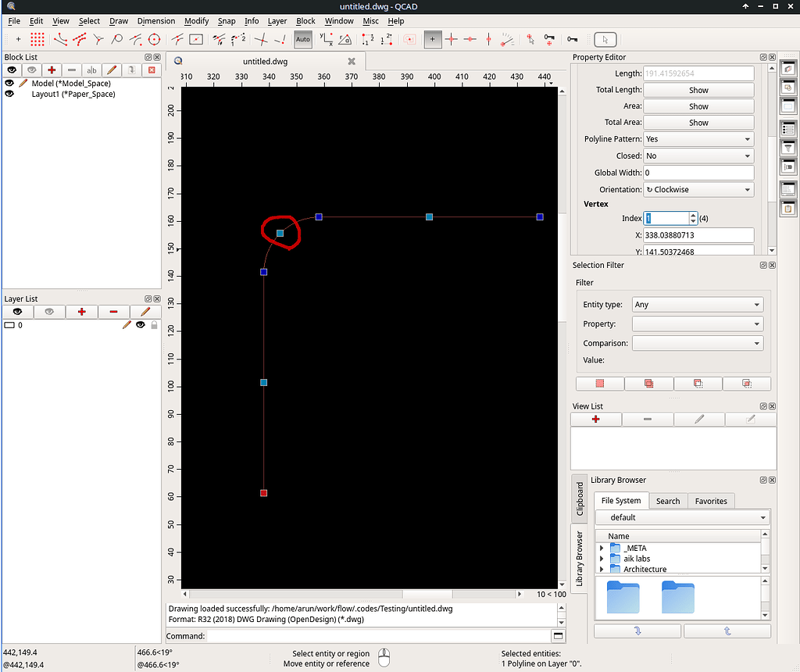The width and height of the screenshot is (800, 672).
Task: Click the vertex X coordinate field
Action: 698,235
